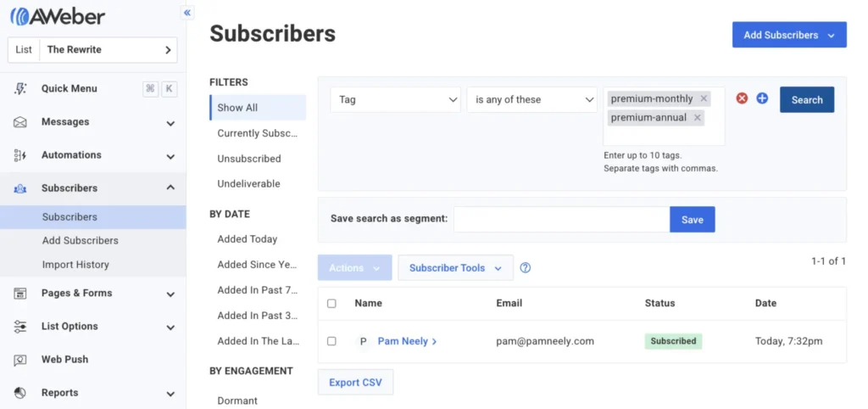Viewport: 868px width, 409px height.
Task: Remove the premium-annual tag
Action: [697, 117]
